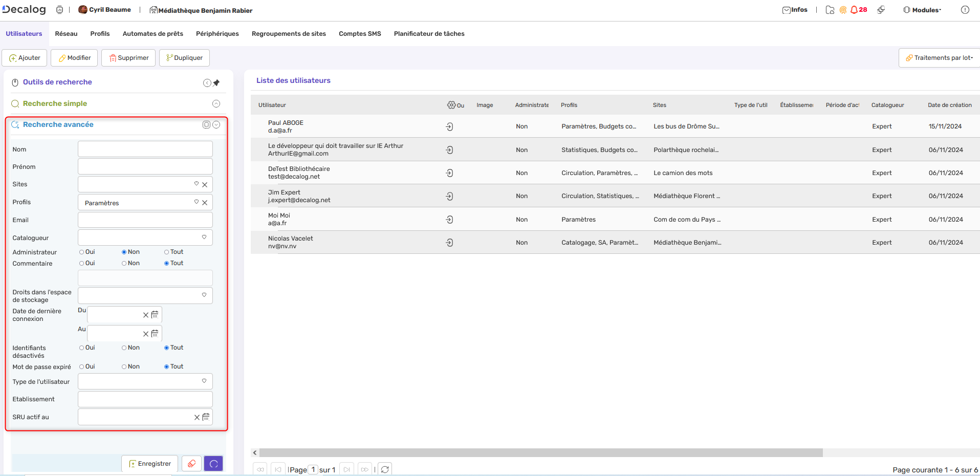Choose Oui for Mot de passe expiré
This screenshot has height=476, width=980.
pos(81,366)
